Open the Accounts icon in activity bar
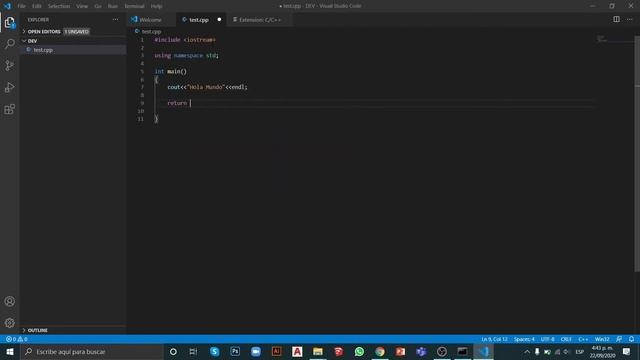 (x=10, y=301)
